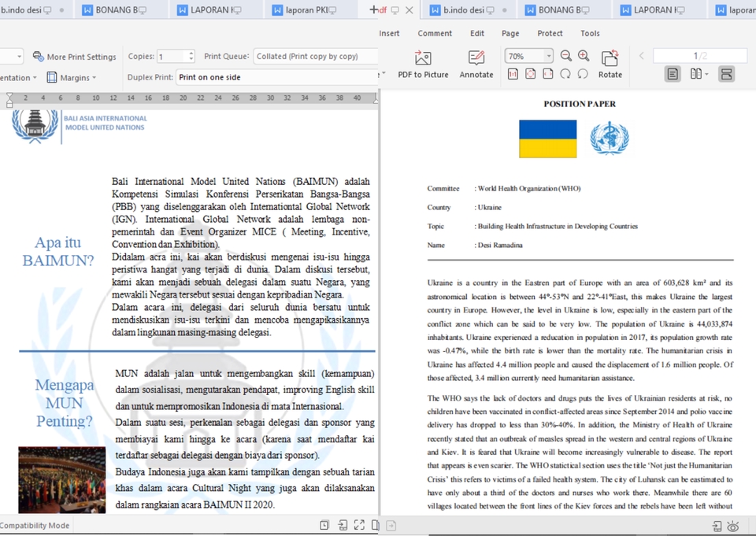This screenshot has width=756, height=536.
Task: Expand the 70% zoom level dropdown
Action: [x=549, y=57]
